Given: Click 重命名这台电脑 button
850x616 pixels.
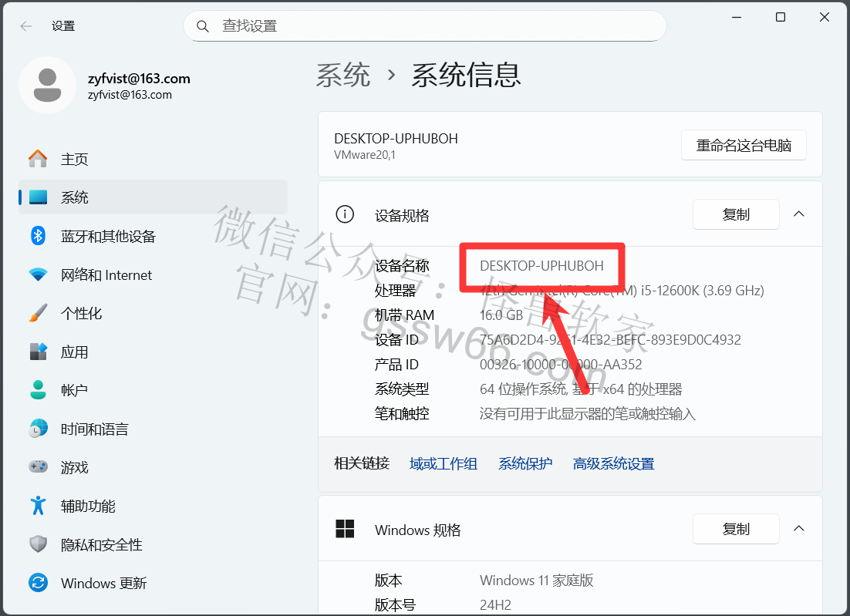Looking at the screenshot, I should click(x=744, y=145).
